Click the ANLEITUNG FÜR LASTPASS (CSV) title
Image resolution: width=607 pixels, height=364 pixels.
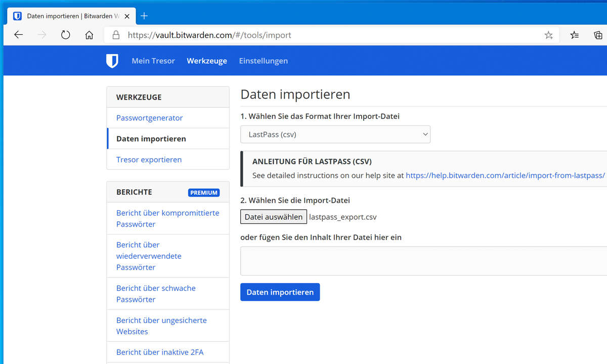pyautogui.click(x=312, y=162)
